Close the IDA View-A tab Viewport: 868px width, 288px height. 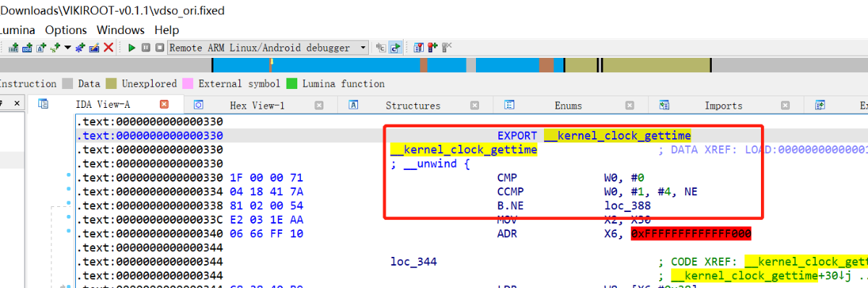pyautogui.click(x=164, y=105)
